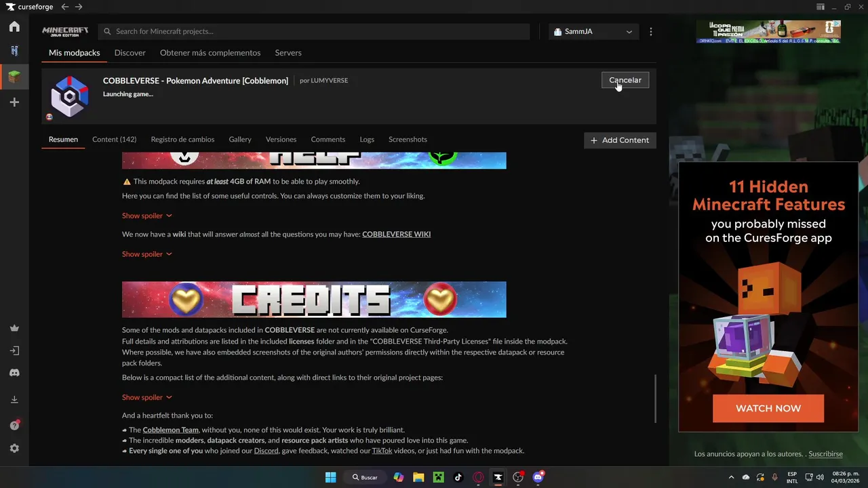This screenshot has height=488, width=868.
Task: Follow the TikTok link in credits
Action: tap(382, 451)
